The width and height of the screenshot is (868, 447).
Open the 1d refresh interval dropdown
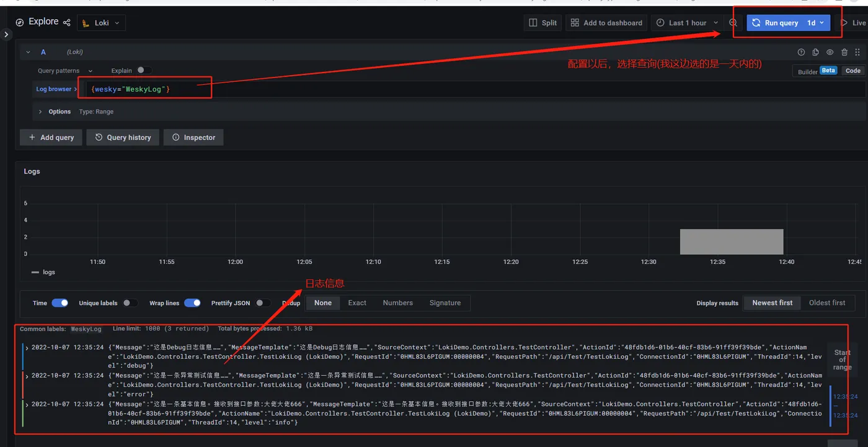tap(816, 23)
